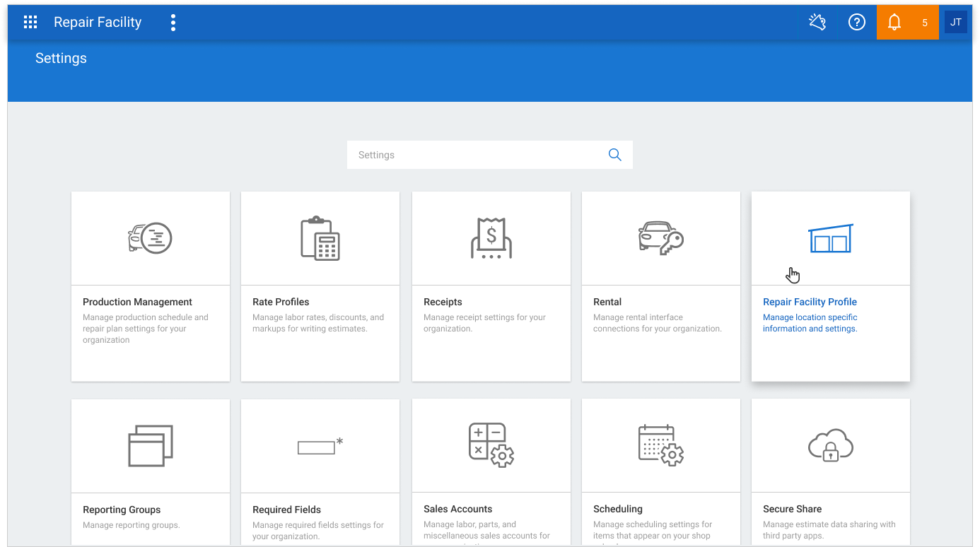The image size is (980, 547).
Task: Open Required Fields asterisk field icon
Action: 320,446
